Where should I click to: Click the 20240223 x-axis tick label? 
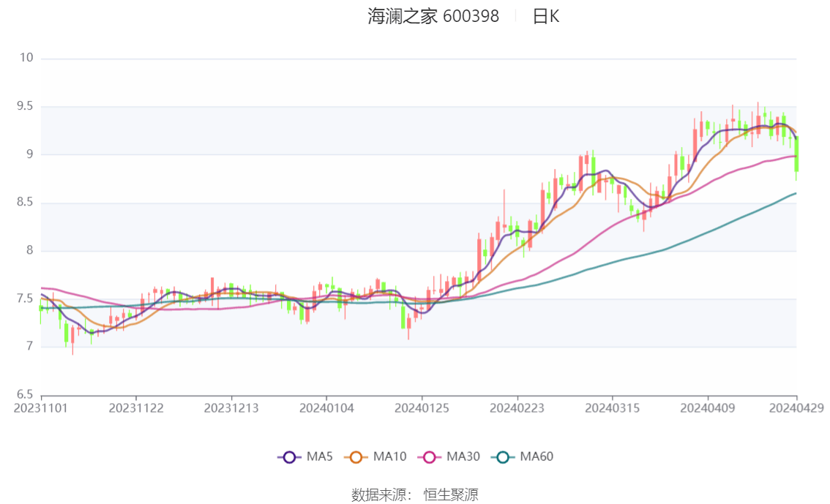tap(517, 408)
